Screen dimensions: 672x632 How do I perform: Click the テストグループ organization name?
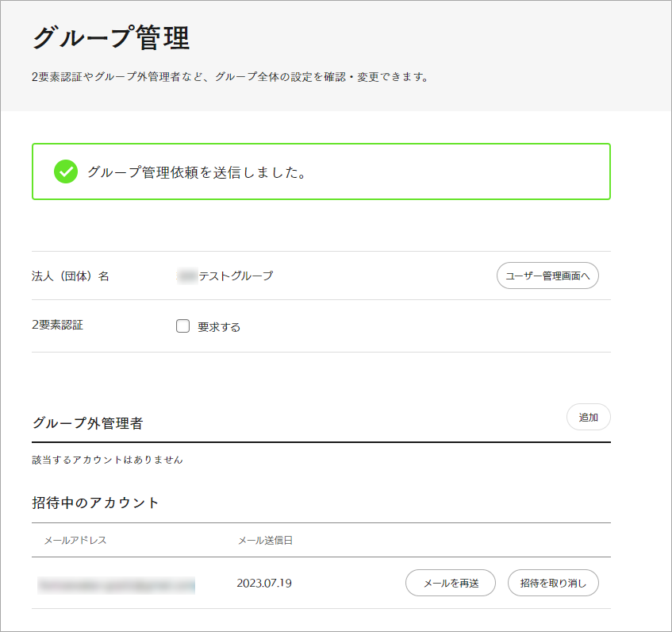pyautogui.click(x=235, y=276)
